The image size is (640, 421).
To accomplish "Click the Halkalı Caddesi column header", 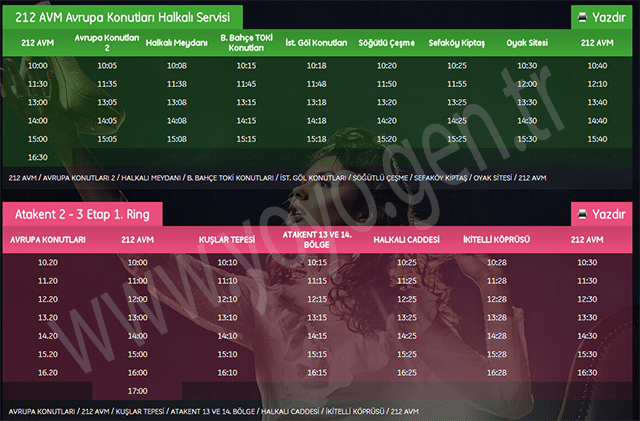I will point(406,240).
